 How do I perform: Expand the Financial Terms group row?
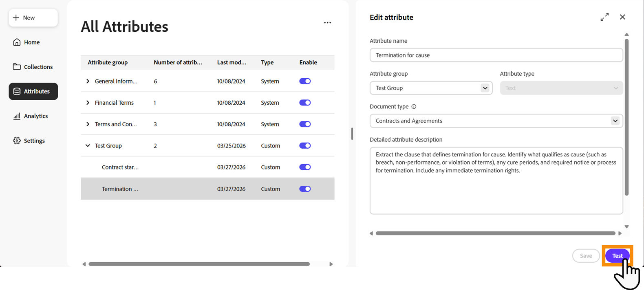[x=88, y=103]
